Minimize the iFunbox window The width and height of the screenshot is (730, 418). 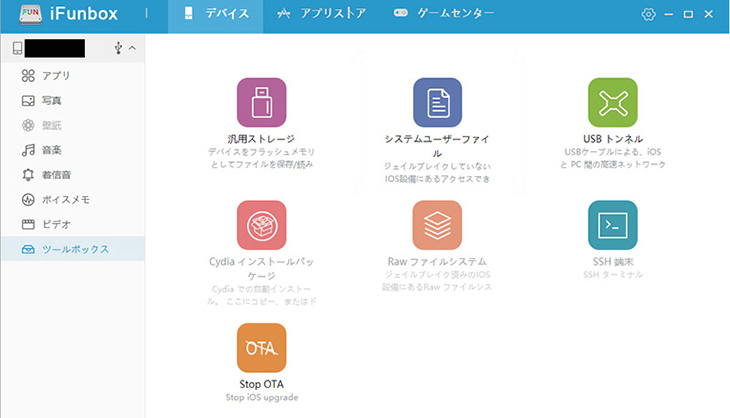pos(669,14)
